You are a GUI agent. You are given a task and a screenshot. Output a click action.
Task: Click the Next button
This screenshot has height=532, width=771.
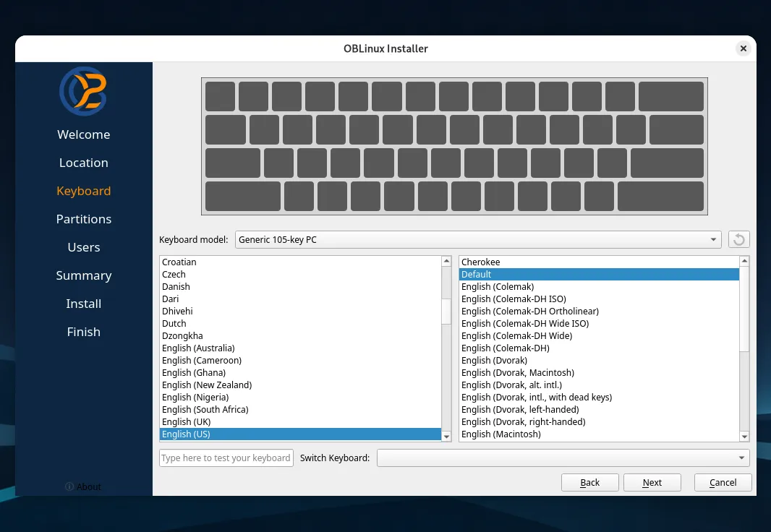click(652, 482)
